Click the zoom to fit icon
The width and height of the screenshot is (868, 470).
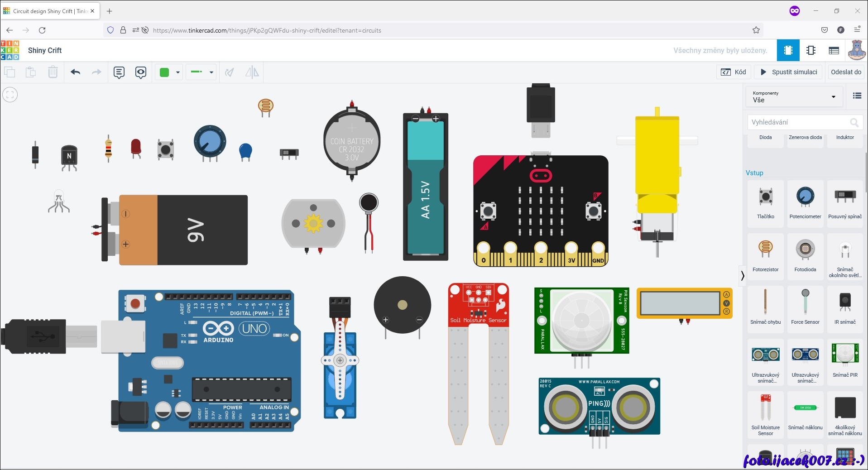10,95
